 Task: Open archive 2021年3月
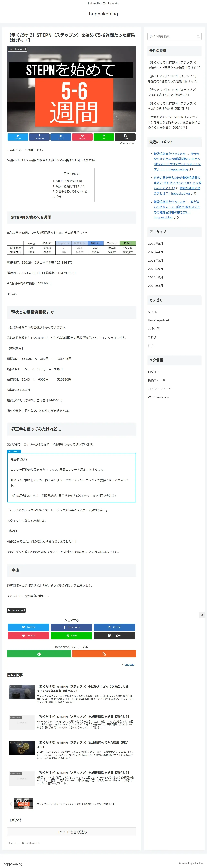(x=155, y=260)
